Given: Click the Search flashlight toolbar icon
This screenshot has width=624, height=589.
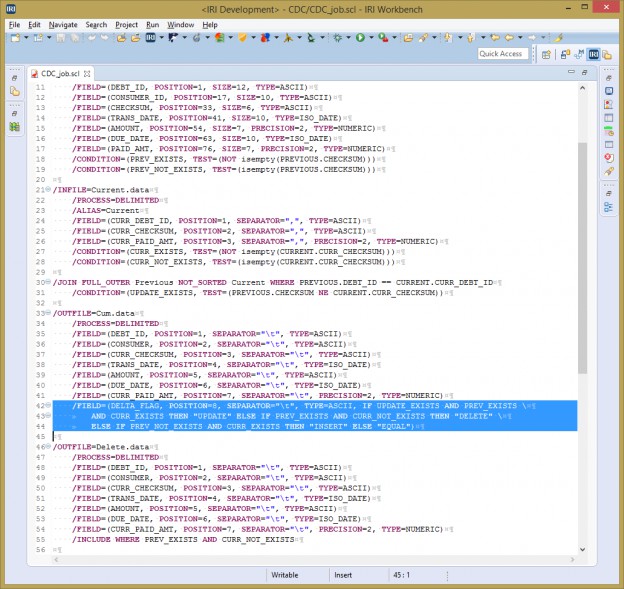Looking at the screenshot, I should [423, 38].
